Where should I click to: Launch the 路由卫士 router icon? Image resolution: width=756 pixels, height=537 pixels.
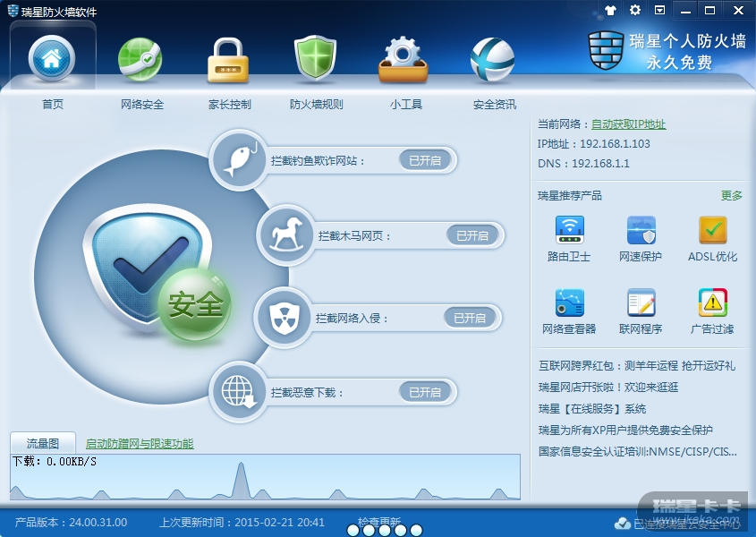pos(569,230)
